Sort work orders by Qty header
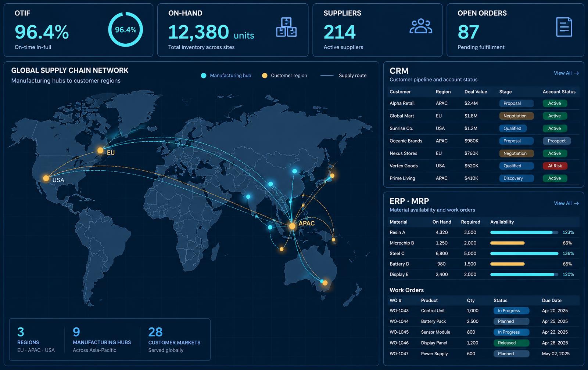Viewport: 588px width, 370px height. tap(471, 301)
